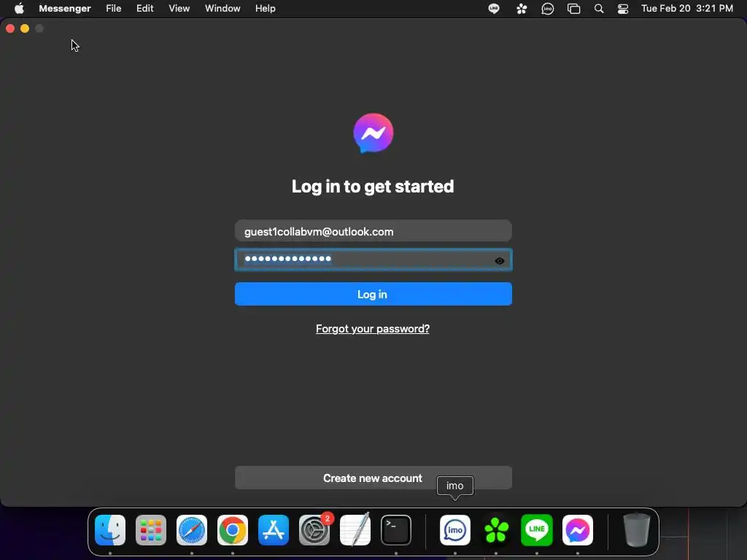Open the Window menu
The height and width of the screenshot is (560, 747).
click(222, 9)
